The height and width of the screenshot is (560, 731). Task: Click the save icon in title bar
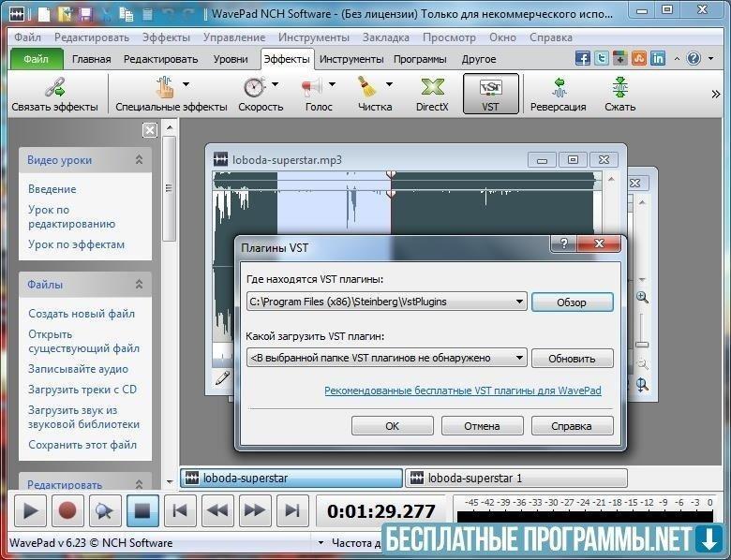85,14
